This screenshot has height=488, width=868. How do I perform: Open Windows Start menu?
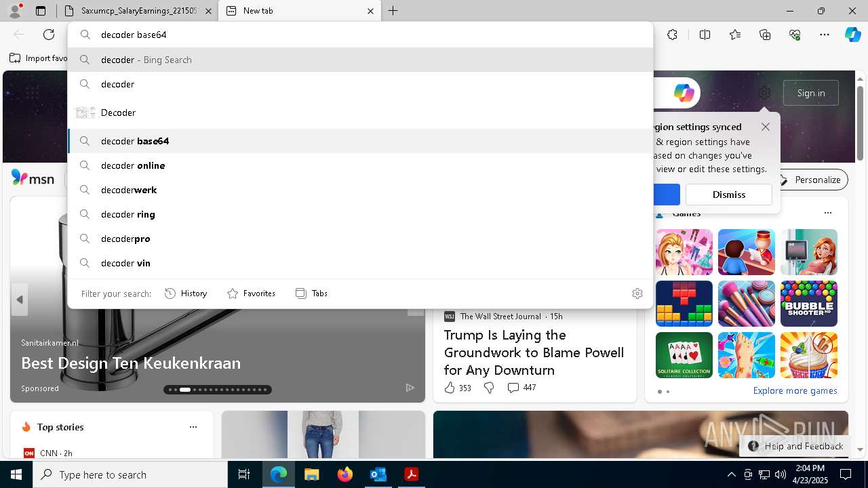pos(16,474)
